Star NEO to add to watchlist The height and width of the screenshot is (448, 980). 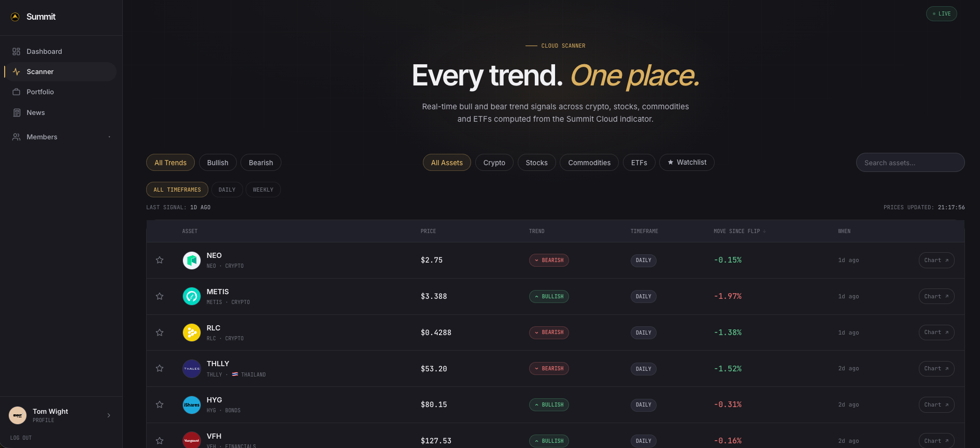160,260
